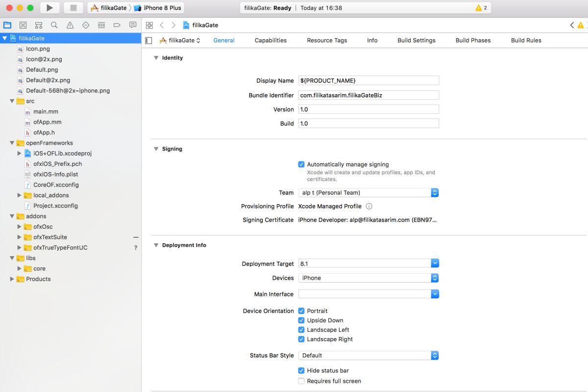Open the Debug navigator
Image resolution: width=588 pixels, height=392 pixels.
(x=101, y=25)
